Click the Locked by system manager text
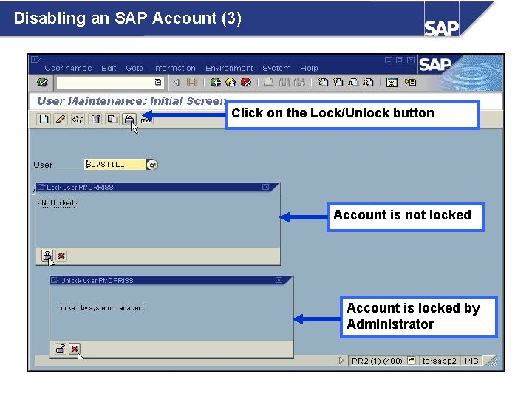532x399 pixels. tap(100, 307)
